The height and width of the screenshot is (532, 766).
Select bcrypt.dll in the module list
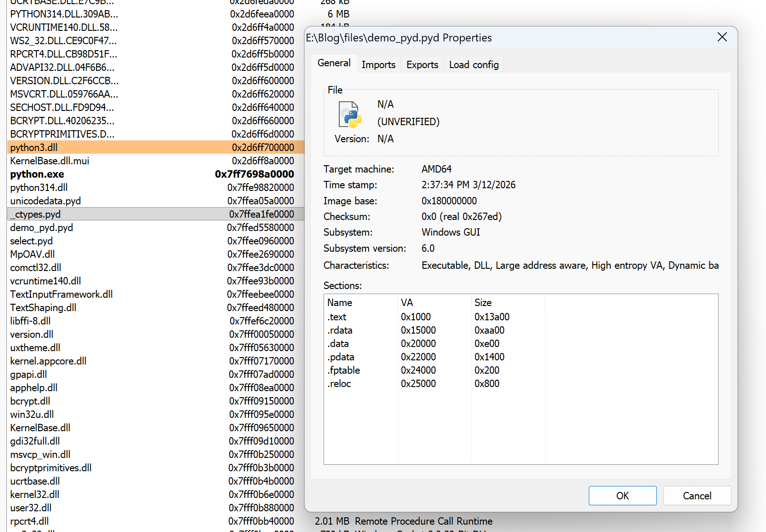click(x=156, y=401)
